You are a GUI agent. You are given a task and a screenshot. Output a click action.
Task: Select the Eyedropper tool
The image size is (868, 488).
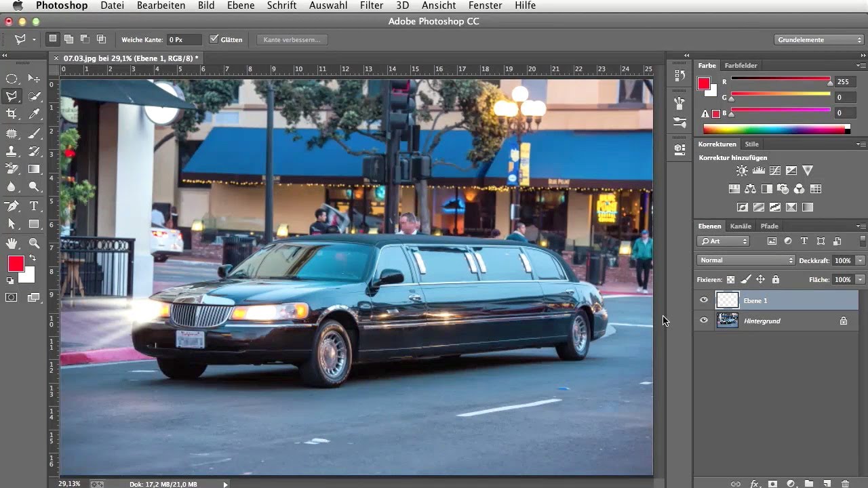[34, 114]
